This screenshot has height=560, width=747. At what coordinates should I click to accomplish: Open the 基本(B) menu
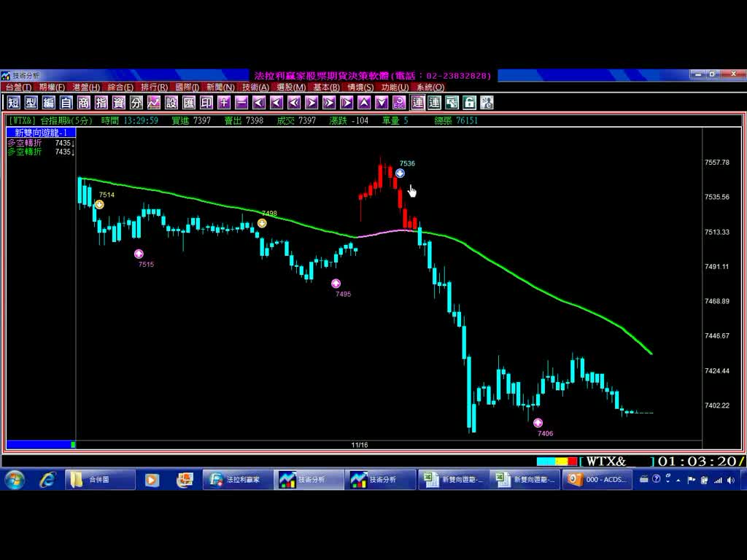point(326,87)
